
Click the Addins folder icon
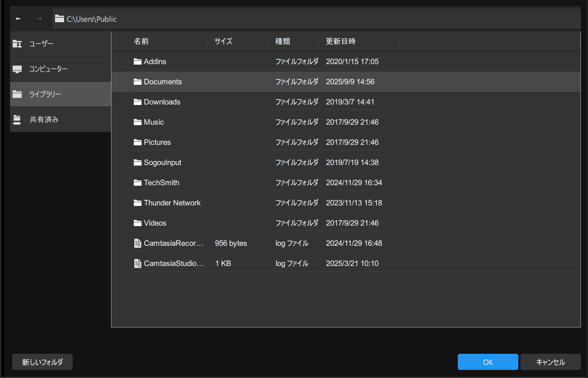[x=138, y=62]
